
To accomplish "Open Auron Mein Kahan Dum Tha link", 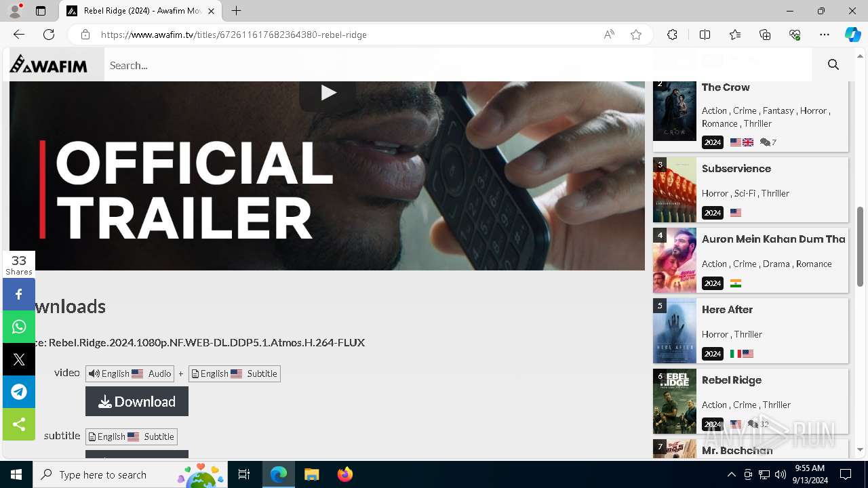I will (x=774, y=239).
